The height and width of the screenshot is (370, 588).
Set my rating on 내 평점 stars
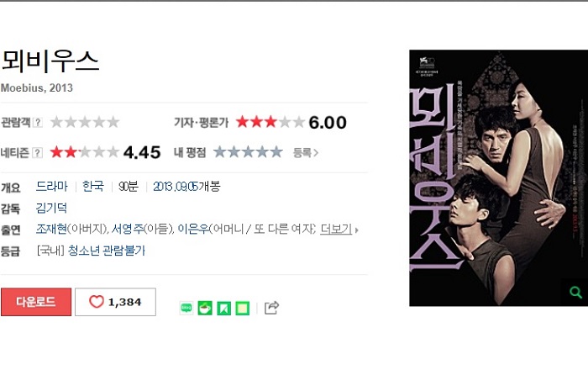click(x=248, y=152)
